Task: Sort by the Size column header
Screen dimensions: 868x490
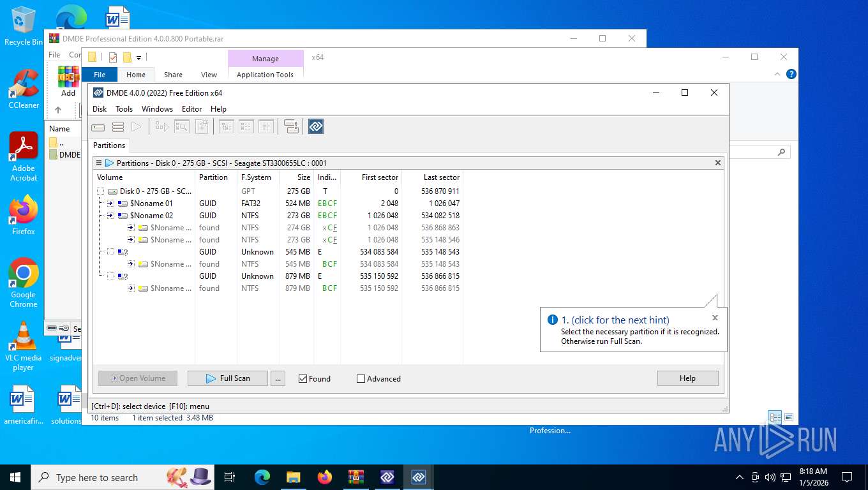Action: coord(296,177)
